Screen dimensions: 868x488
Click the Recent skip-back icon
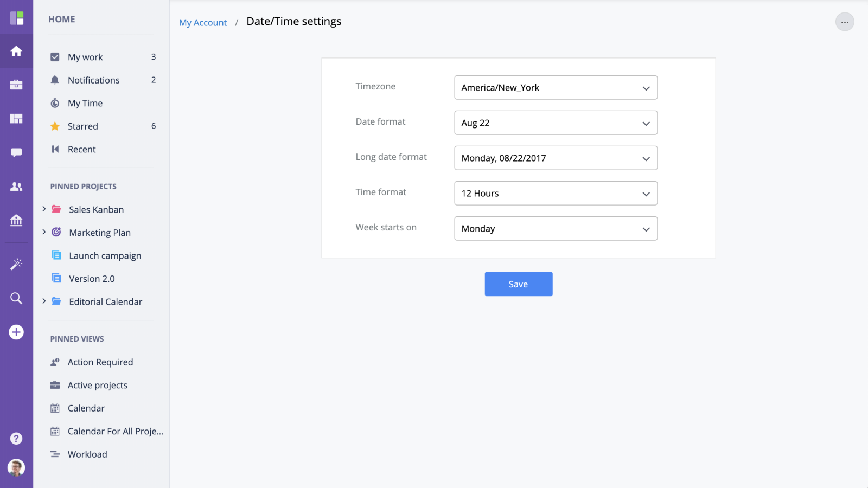[55, 149]
